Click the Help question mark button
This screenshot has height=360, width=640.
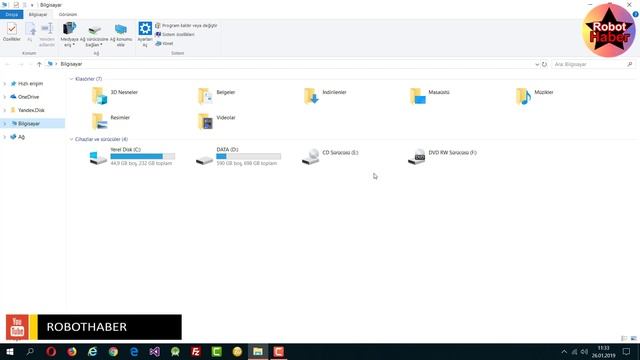[x=636, y=14]
